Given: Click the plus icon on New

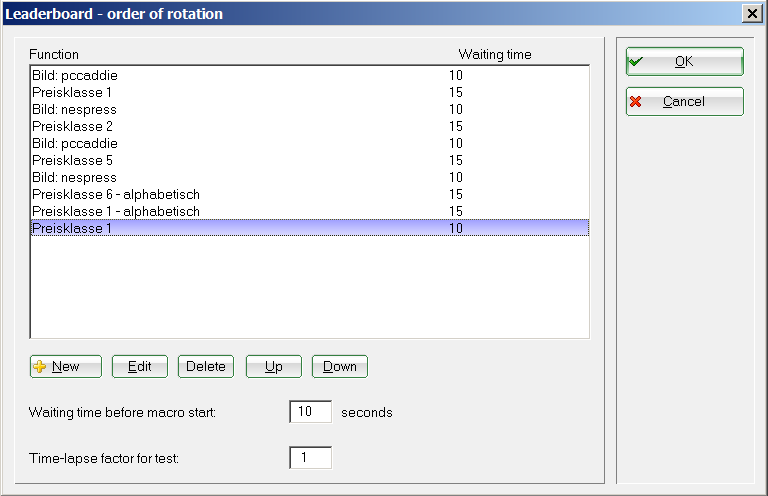Looking at the screenshot, I should tap(41, 367).
